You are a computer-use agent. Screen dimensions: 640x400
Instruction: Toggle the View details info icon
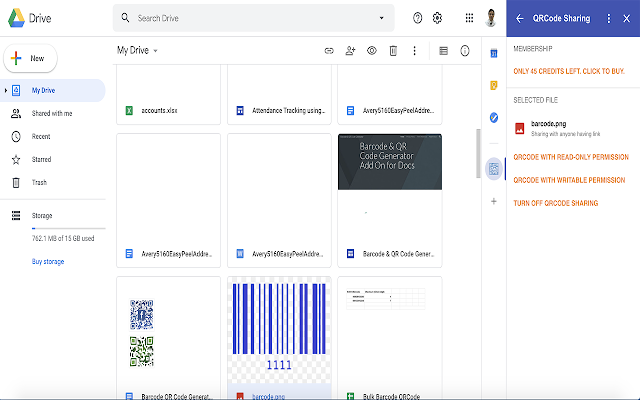point(464,51)
